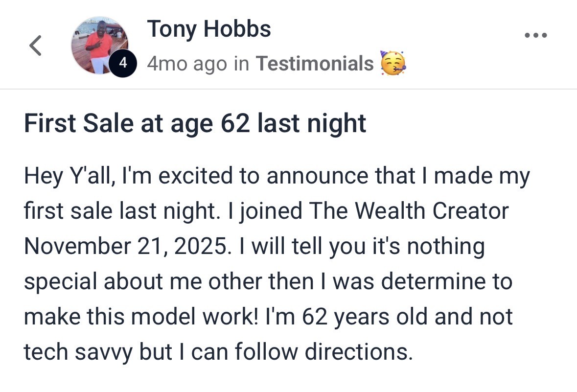This screenshot has height=392, width=577.
Task: Click the notification count overlay on the avatar
Action: point(123,63)
